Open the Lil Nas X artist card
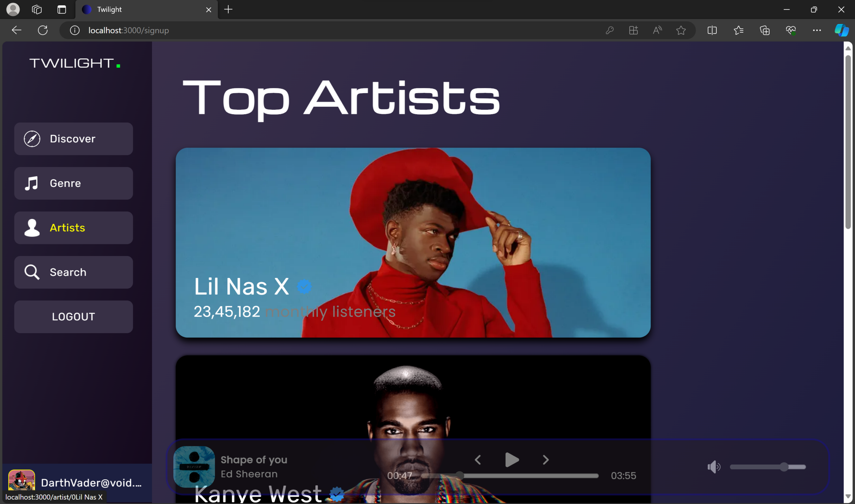 tap(413, 243)
